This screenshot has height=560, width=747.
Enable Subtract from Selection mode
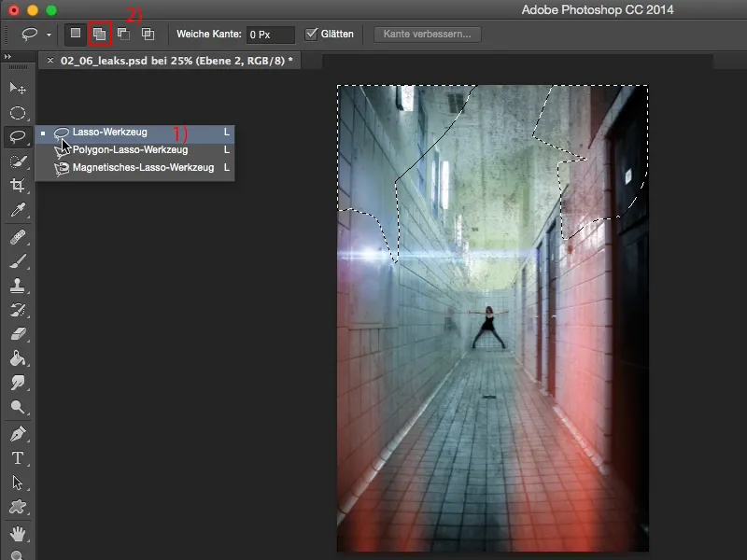pyautogui.click(x=123, y=35)
